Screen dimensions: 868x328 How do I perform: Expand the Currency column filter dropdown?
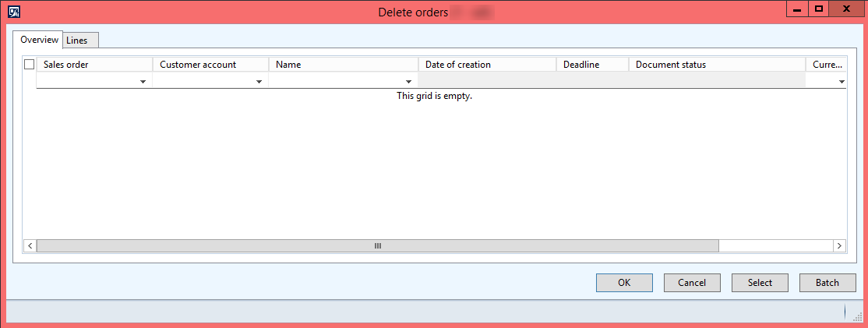(841, 81)
